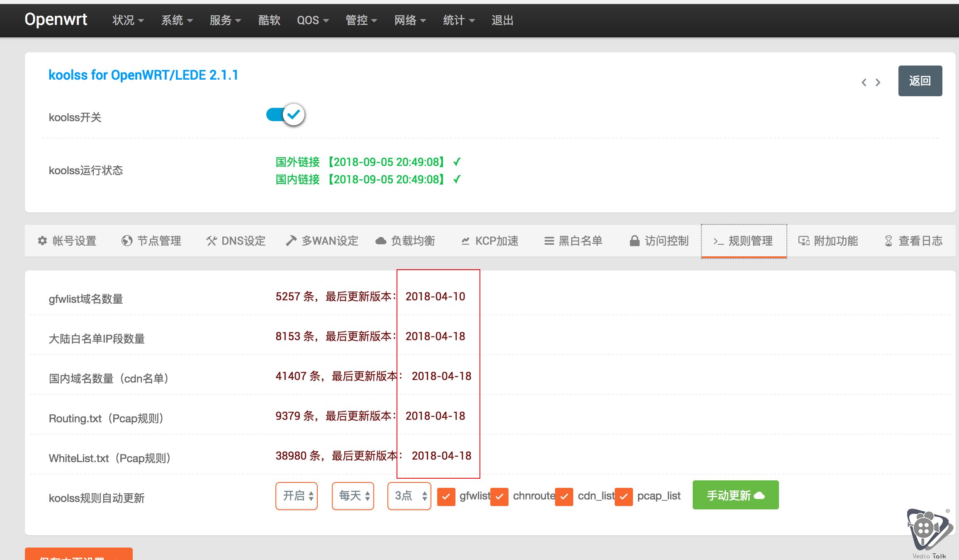Switch to the 查看日志 tab
The height and width of the screenshot is (560, 959).
[x=914, y=241]
